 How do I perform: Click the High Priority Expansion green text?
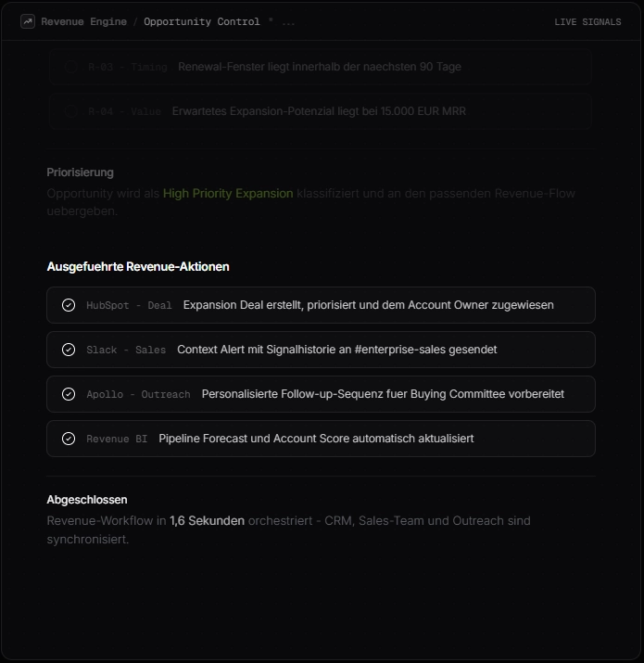click(228, 194)
